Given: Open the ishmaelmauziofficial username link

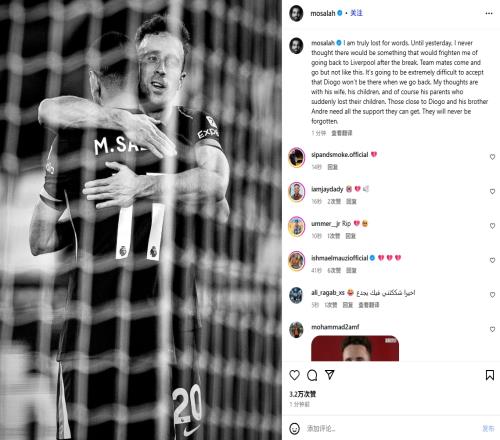Looking at the screenshot, I should (339, 258).
